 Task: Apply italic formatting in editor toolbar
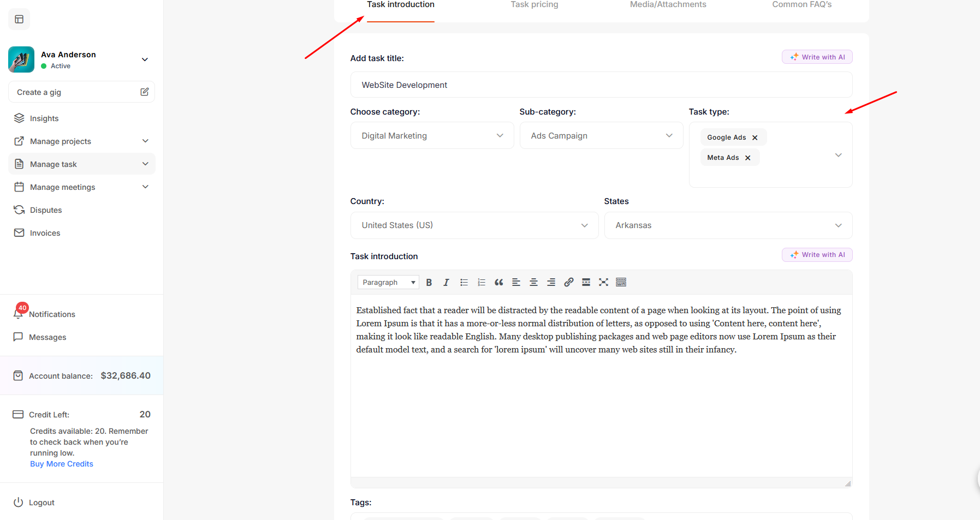point(446,282)
